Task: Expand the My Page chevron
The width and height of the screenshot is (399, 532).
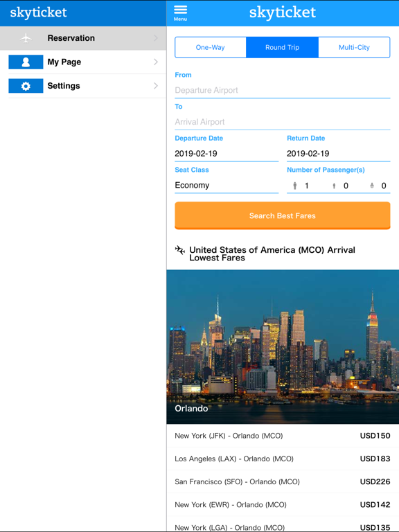Action: point(156,62)
